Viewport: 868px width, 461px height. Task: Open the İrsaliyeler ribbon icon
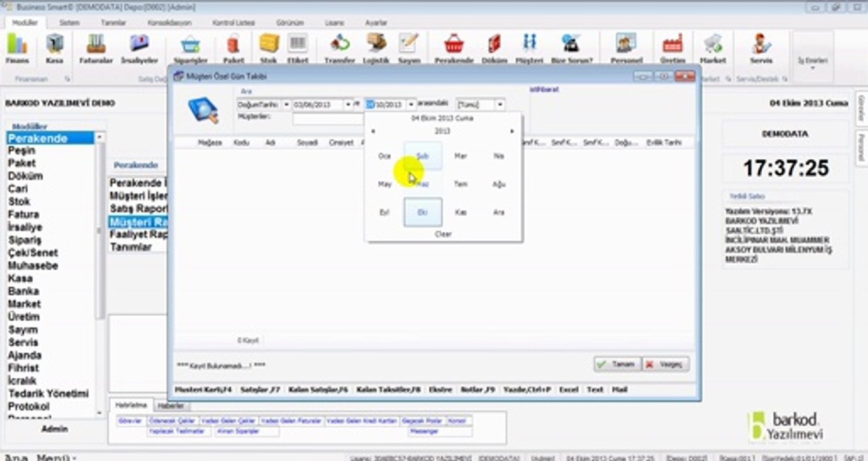click(x=139, y=48)
